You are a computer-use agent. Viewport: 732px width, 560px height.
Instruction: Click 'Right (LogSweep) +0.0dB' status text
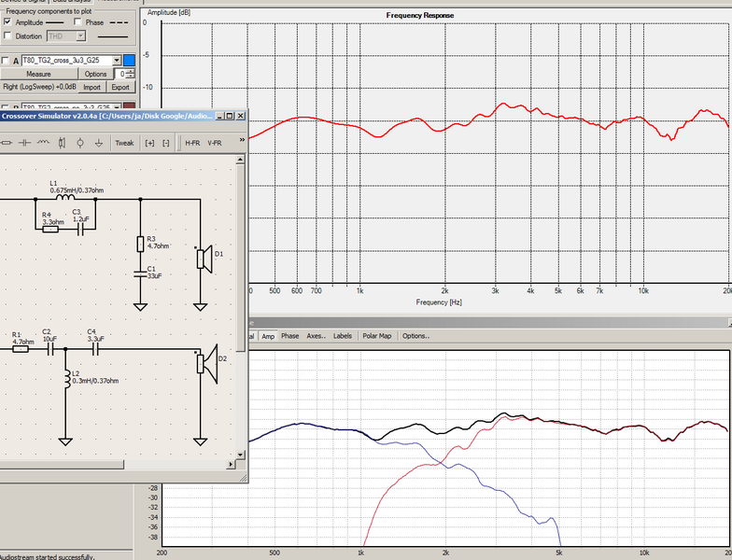(x=39, y=87)
